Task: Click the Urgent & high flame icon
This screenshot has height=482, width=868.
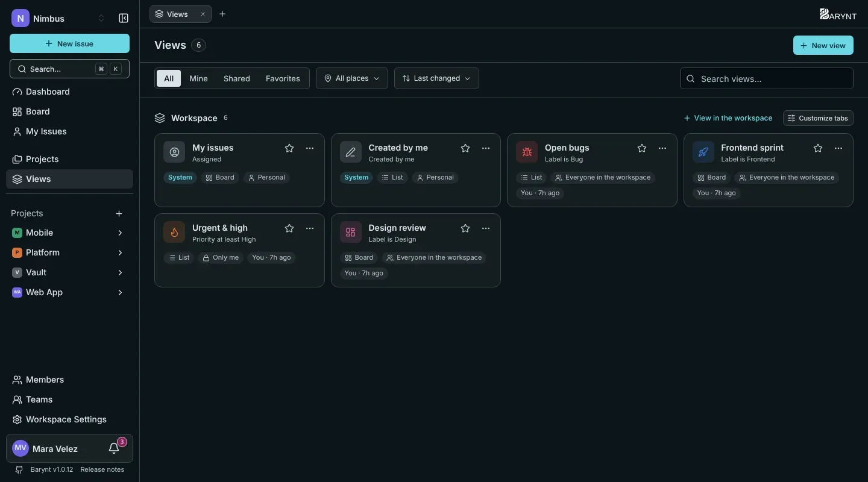Action: pos(174,232)
